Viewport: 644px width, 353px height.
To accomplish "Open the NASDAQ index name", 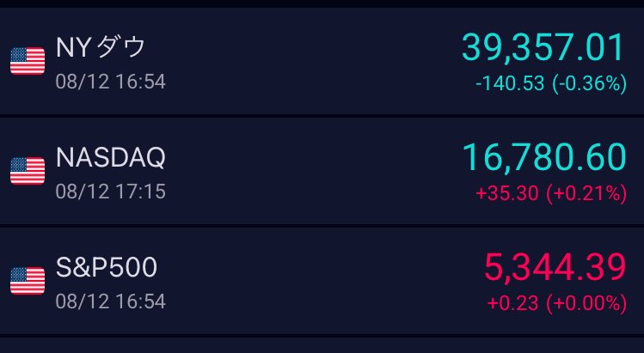I will (110, 157).
